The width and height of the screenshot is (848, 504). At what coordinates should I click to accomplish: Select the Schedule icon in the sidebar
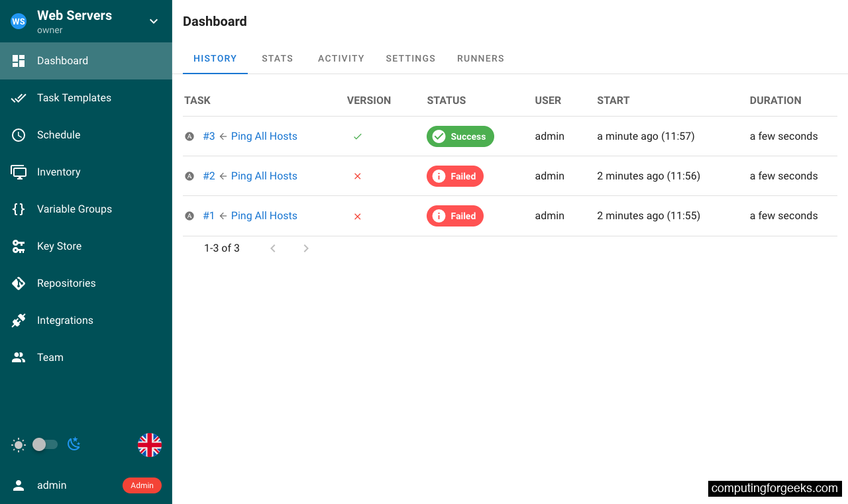point(18,134)
